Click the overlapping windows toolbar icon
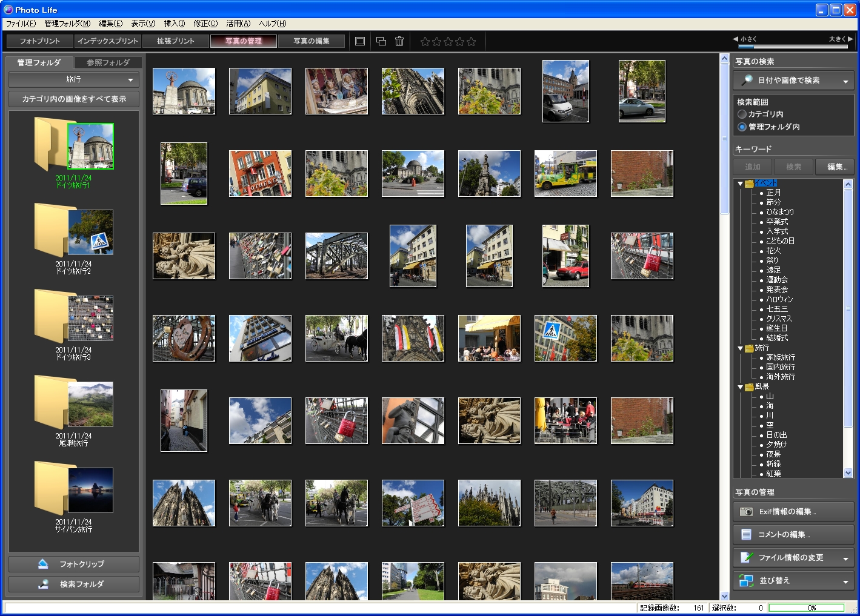Screen dimensions: 860x616 point(381,41)
